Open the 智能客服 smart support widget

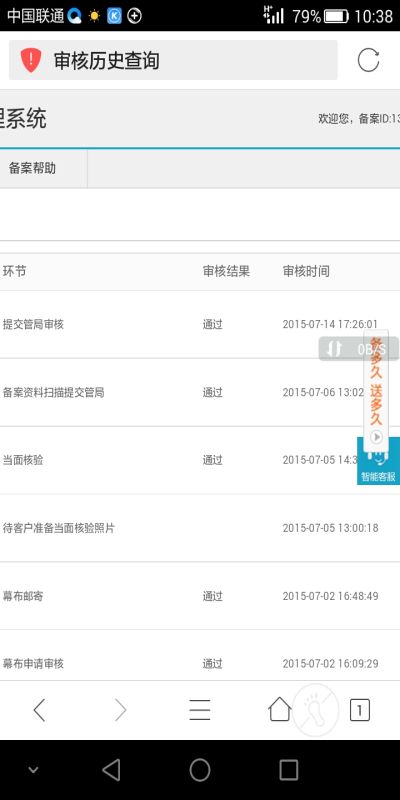pos(378,463)
